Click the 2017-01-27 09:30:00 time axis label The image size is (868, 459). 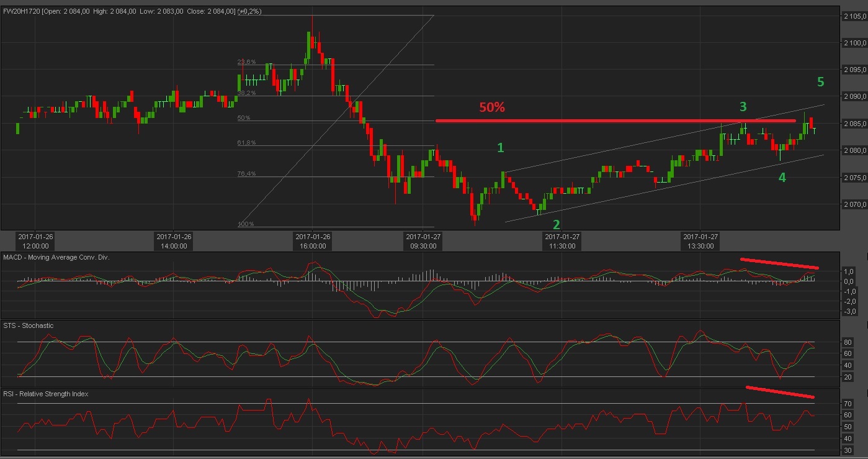(x=423, y=241)
